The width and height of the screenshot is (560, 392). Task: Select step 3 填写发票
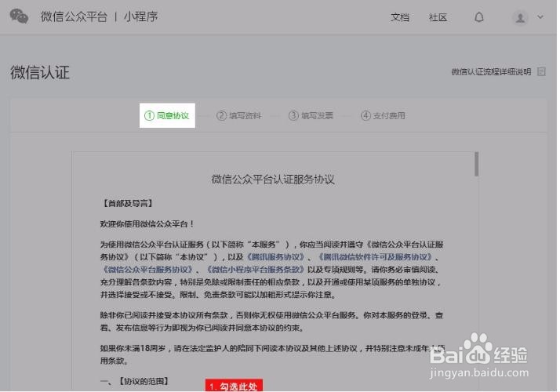point(311,115)
